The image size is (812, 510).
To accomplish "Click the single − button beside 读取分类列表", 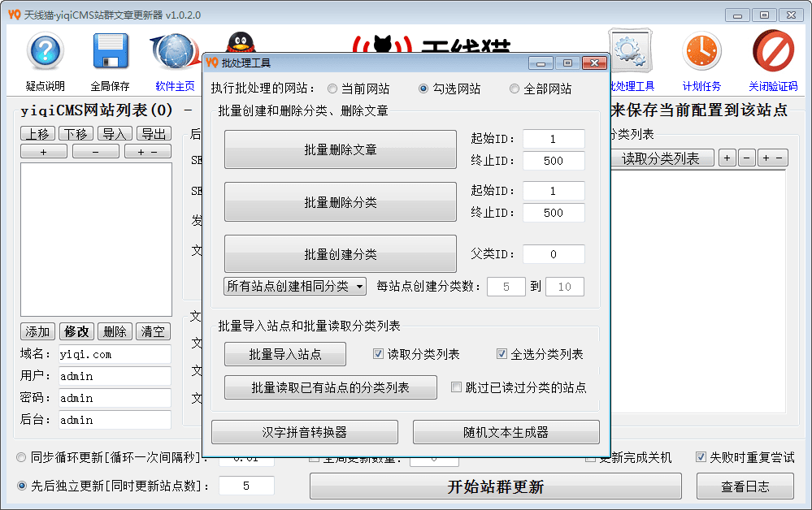I will 747,158.
